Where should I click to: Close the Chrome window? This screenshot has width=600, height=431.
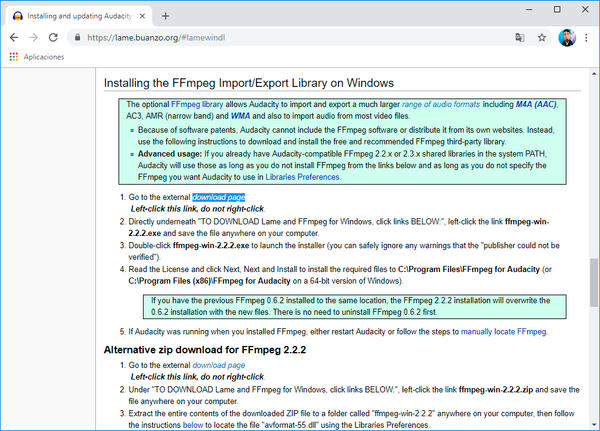tap(585, 9)
